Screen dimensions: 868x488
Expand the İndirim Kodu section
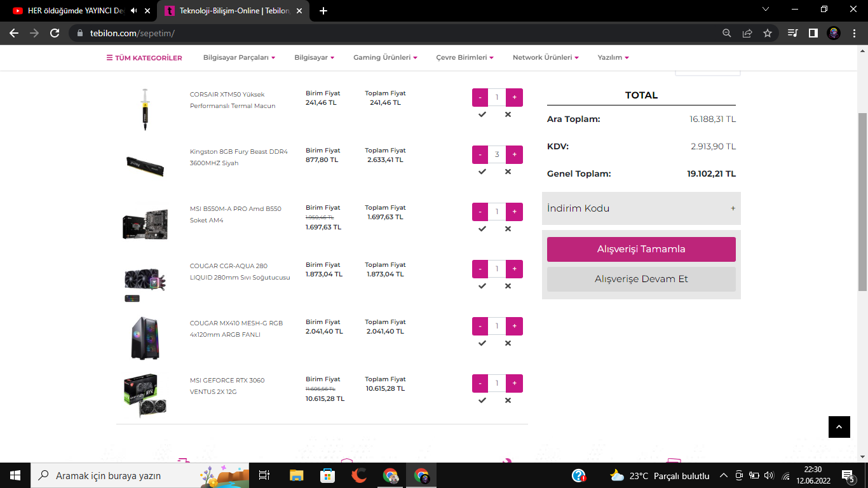(641, 208)
